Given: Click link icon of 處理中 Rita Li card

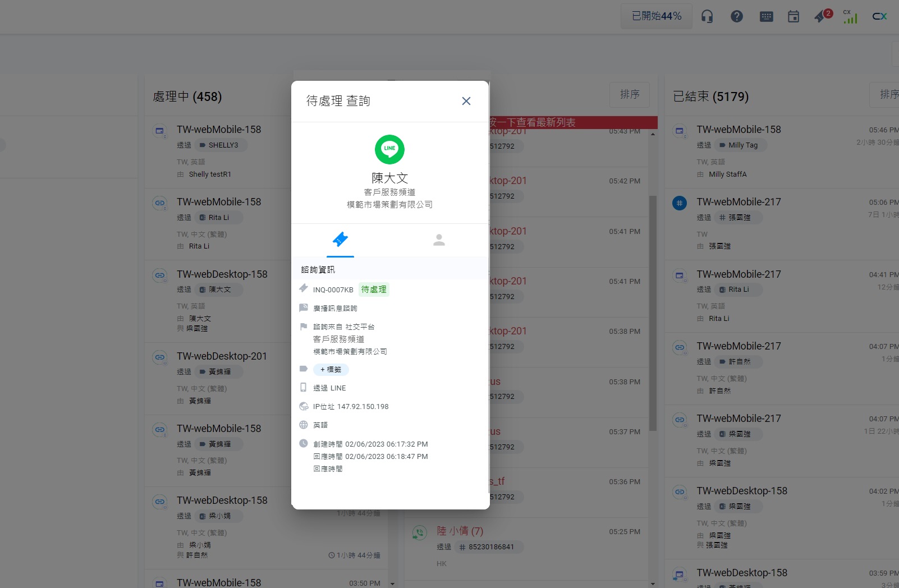Looking at the screenshot, I should pyautogui.click(x=160, y=203).
